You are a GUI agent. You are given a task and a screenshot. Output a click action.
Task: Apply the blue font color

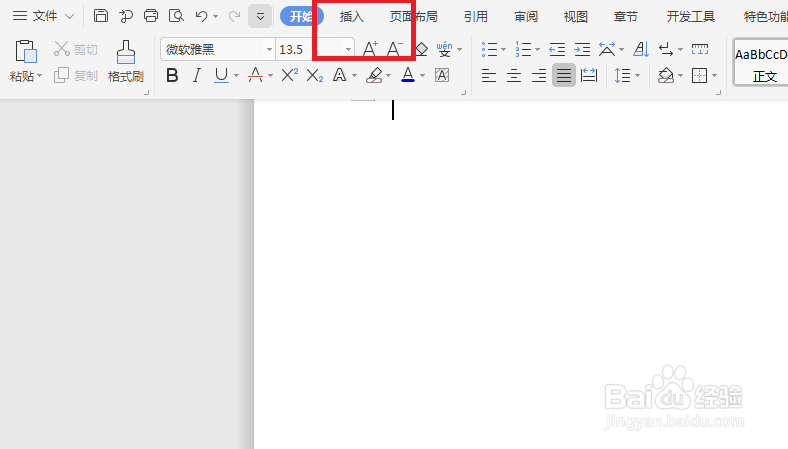408,75
